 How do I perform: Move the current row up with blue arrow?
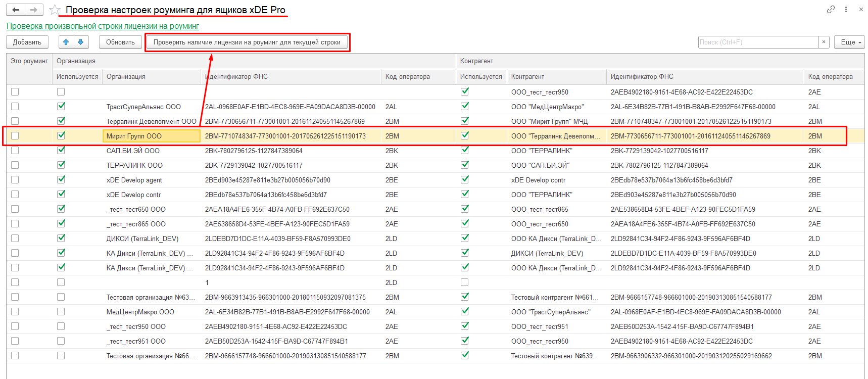[66, 42]
